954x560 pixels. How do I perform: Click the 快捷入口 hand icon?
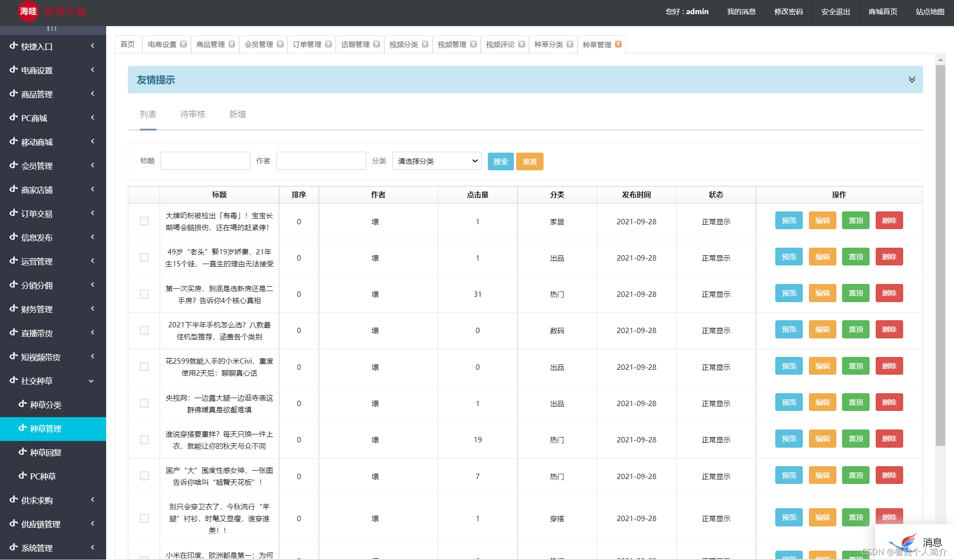[14, 46]
